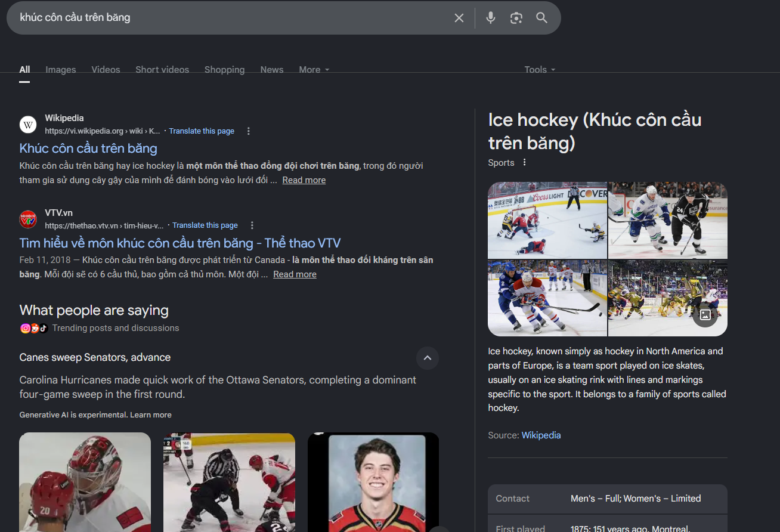
Task: Click the Sports category label
Action: click(x=501, y=163)
